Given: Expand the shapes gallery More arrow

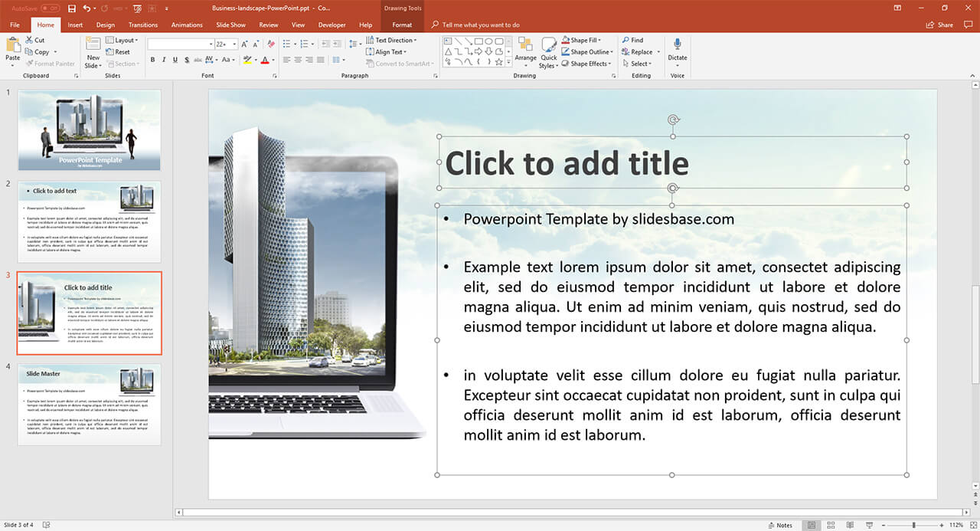Looking at the screenshot, I should coord(509,62).
